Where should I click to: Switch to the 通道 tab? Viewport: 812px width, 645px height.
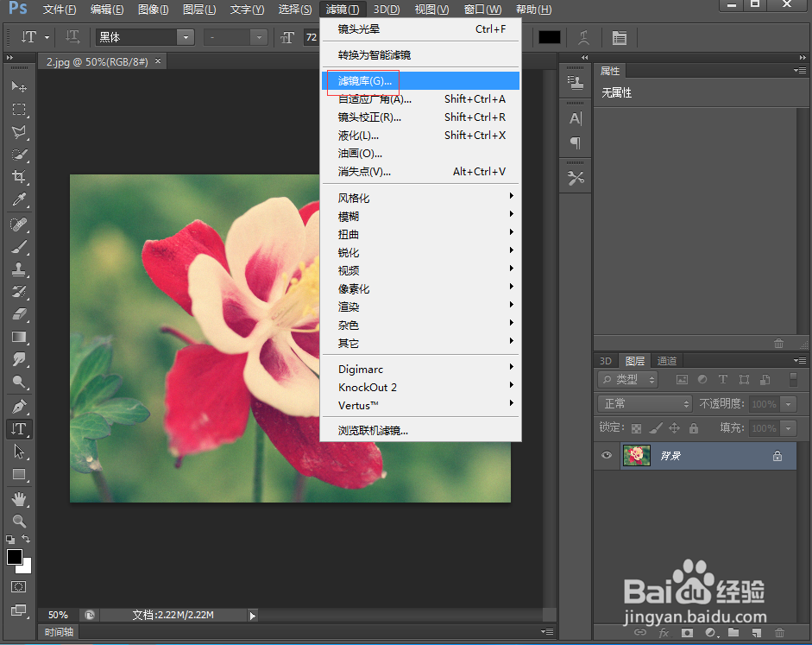coord(667,361)
